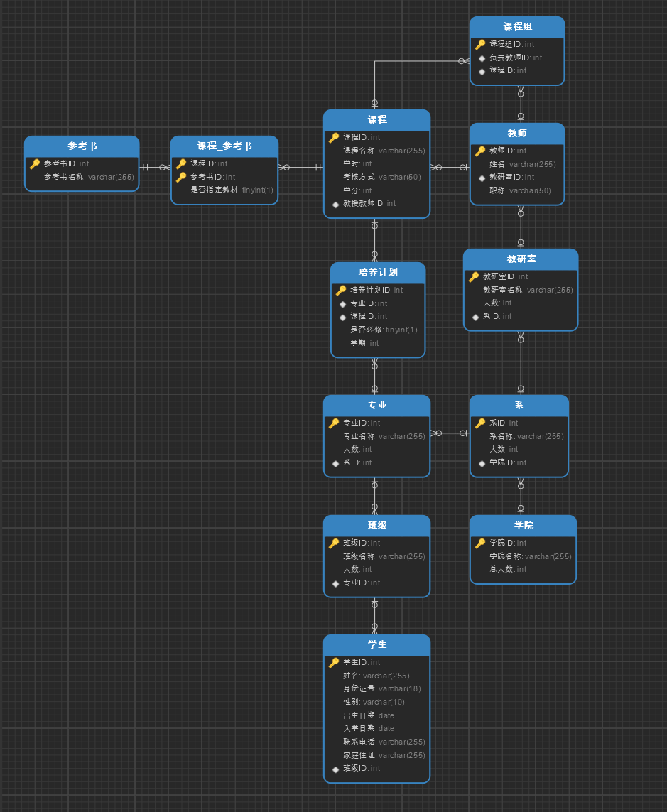Select the 课程组 table header

click(517, 27)
